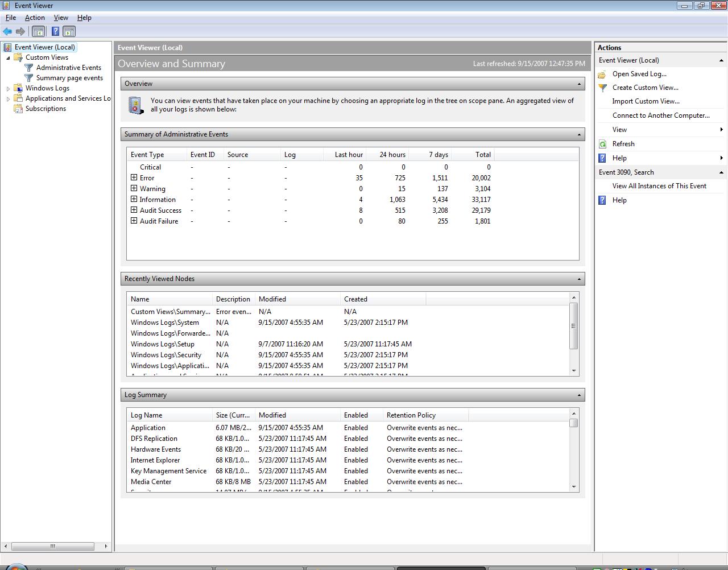Viewport: 728px width, 570px height.
Task: Click the Back navigation arrow icon
Action: [7, 31]
